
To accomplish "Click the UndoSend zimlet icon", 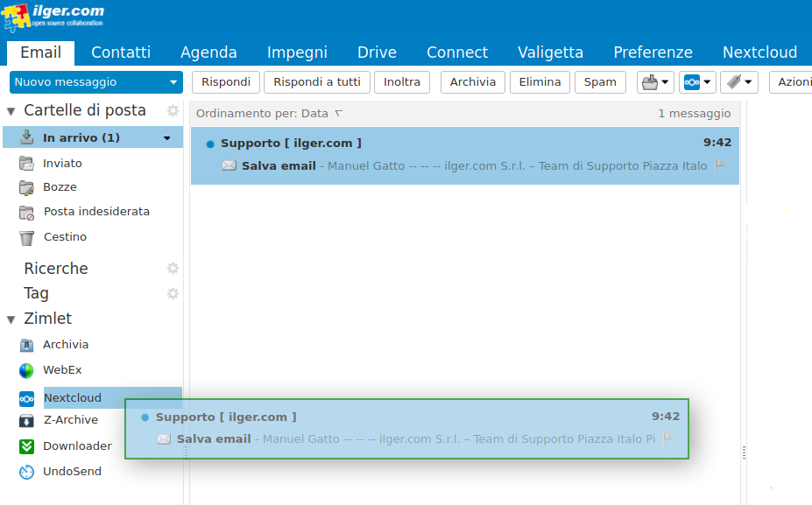I will 26,472.
